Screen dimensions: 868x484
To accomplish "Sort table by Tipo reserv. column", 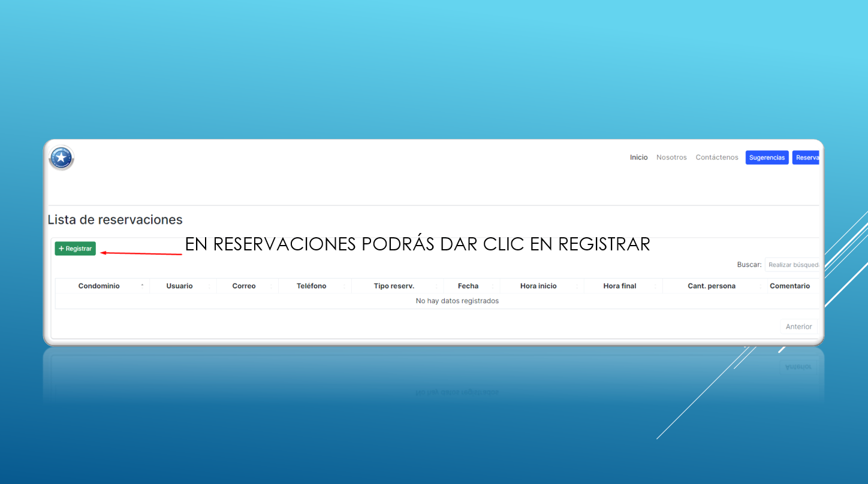I will (394, 286).
